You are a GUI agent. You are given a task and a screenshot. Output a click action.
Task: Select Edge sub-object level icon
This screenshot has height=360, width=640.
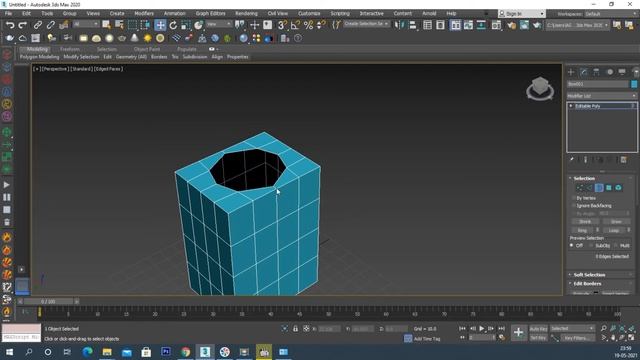[x=589, y=188]
